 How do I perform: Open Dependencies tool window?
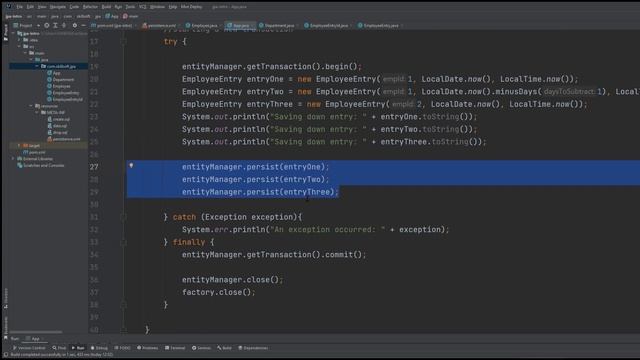click(x=253, y=348)
